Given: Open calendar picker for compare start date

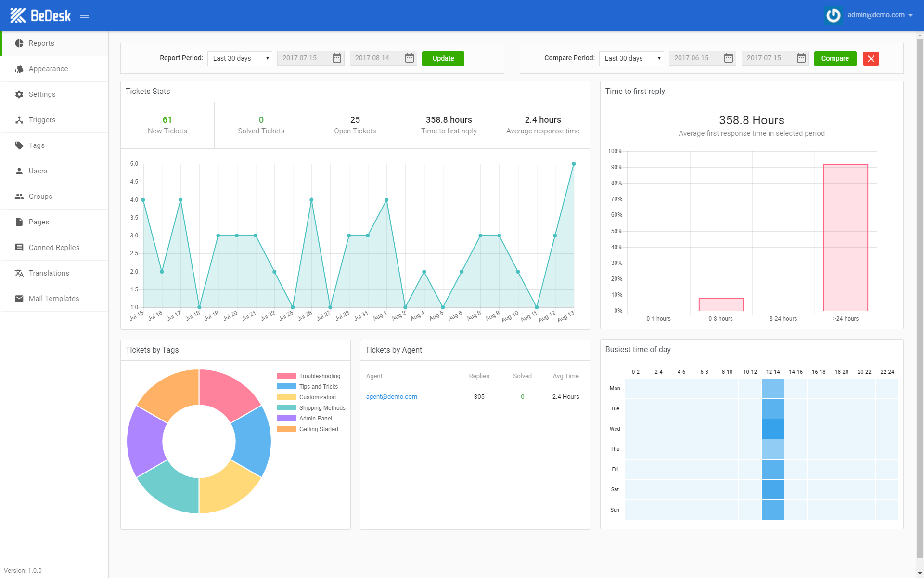Looking at the screenshot, I should 729,58.
